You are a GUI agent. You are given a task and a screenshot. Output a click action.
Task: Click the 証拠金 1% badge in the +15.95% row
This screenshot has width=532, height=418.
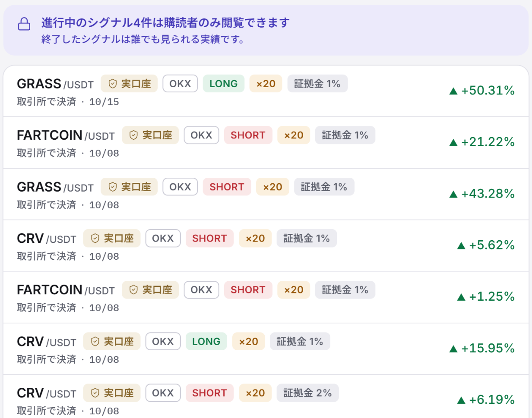[x=300, y=342]
